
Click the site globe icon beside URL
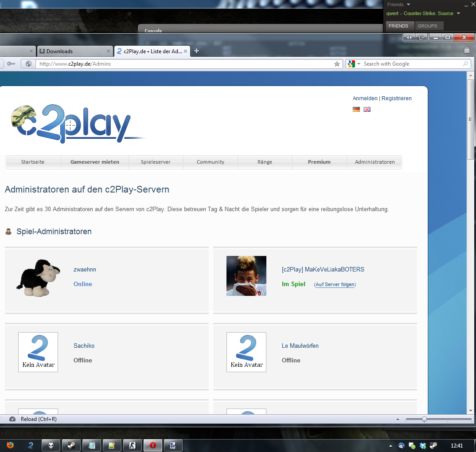click(28, 64)
